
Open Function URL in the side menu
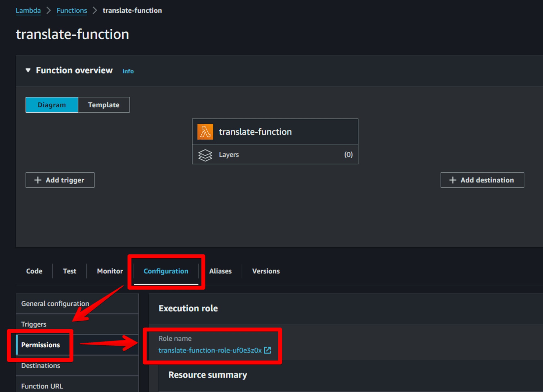(x=77, y=385)
